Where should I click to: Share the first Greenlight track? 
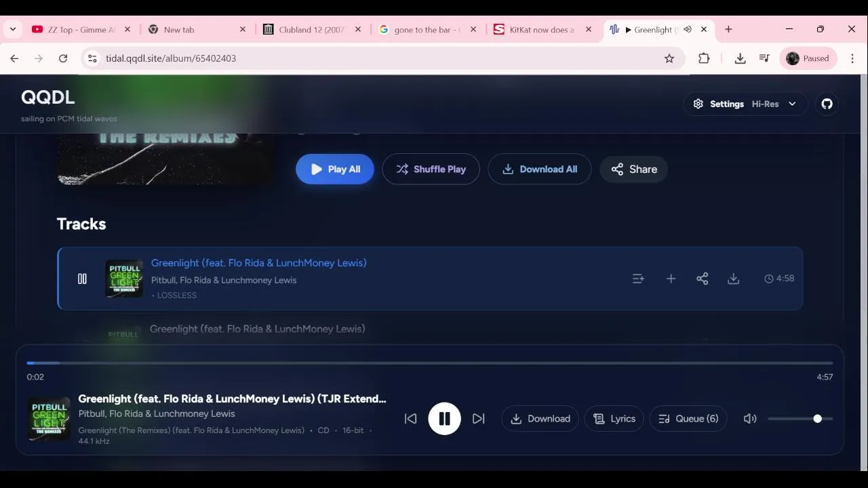pos(703,279)
